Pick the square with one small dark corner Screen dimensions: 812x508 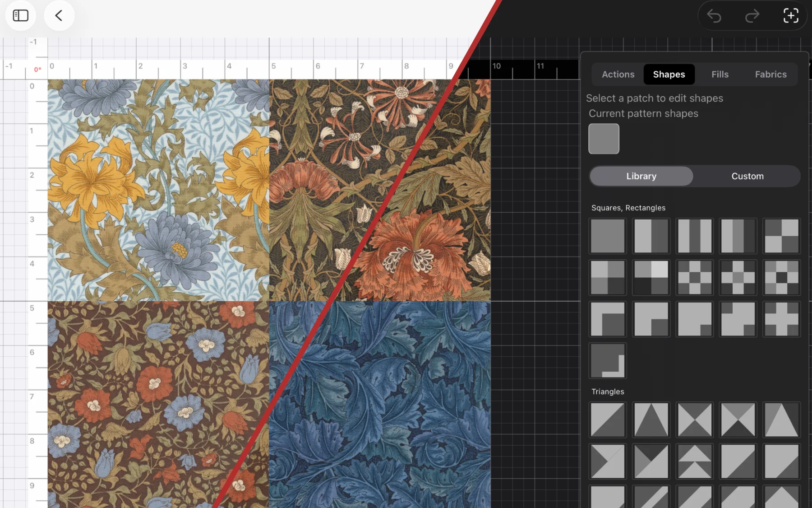[695, 319]
